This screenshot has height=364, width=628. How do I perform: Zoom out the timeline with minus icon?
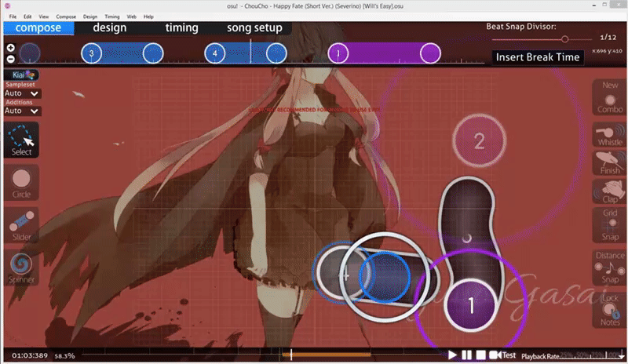tap(11, 59)
